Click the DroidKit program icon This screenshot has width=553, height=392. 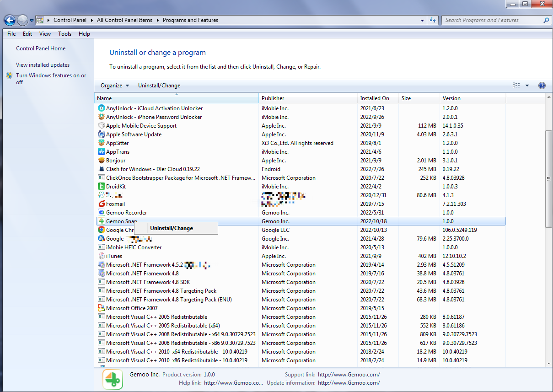pos(102,187)
